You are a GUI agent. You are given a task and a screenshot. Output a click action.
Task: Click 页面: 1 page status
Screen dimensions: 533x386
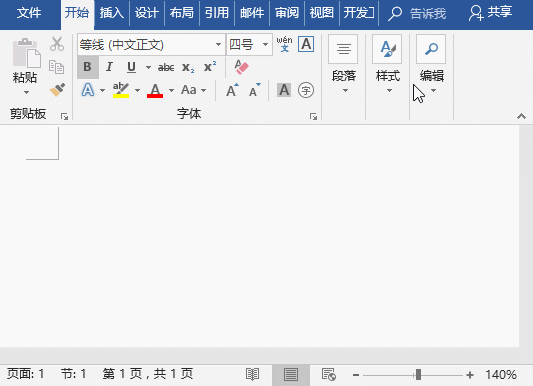pyautogui.click(x=25, y=374)
